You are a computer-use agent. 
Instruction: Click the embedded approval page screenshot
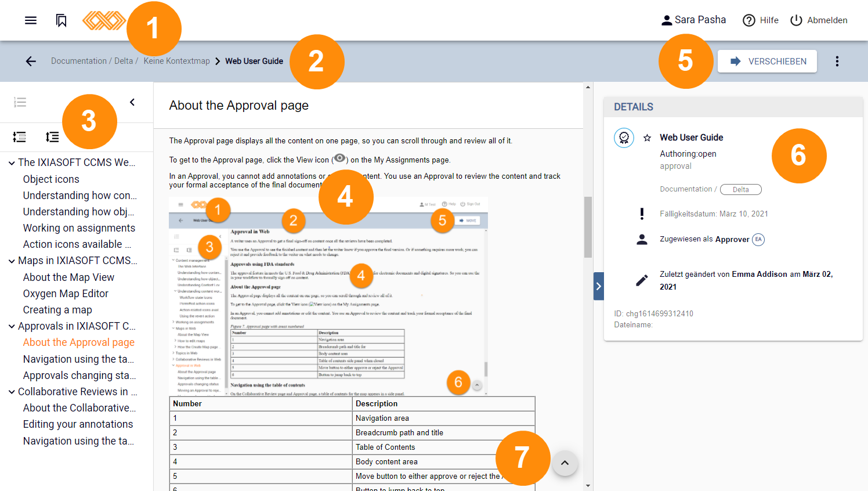click(328, 296)
